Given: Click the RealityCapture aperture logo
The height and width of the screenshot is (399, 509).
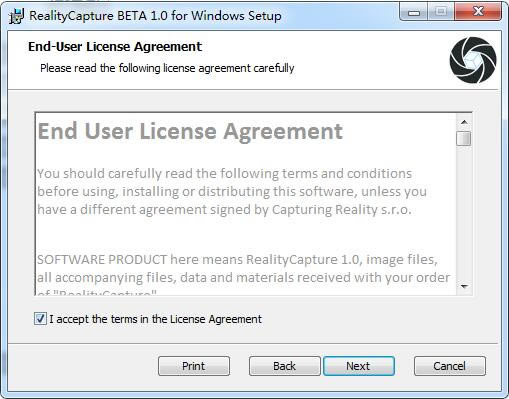Looking at the screenshot, I should (x=473, y=60).
